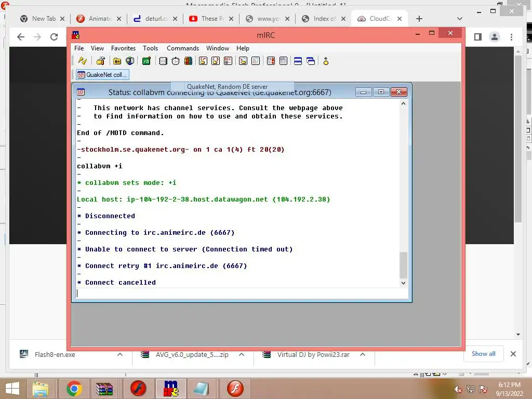Maximize the Status child window
Image resolution: width=532 pixels, height=399 pixels.
381,92
